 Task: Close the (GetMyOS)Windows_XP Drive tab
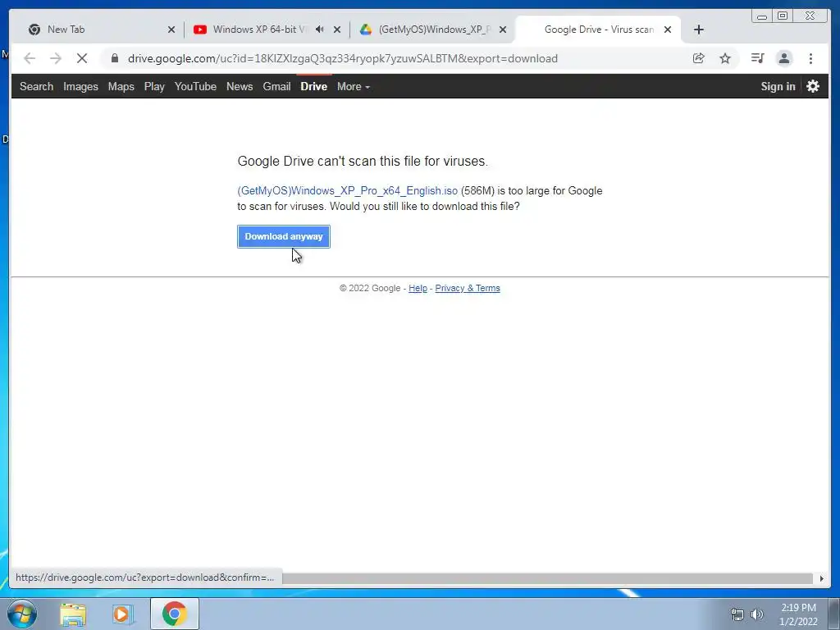tap(503, 30)
